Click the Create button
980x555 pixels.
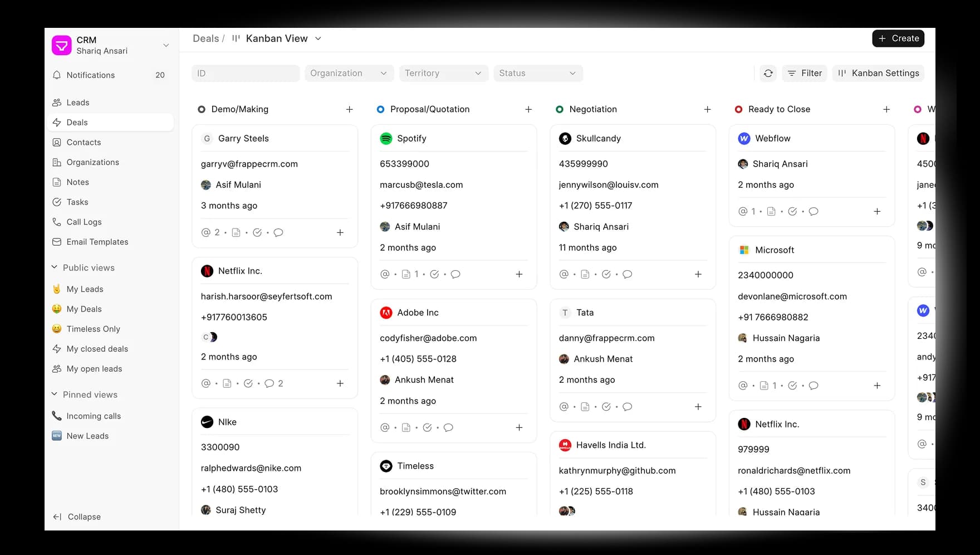coord(898,38)
